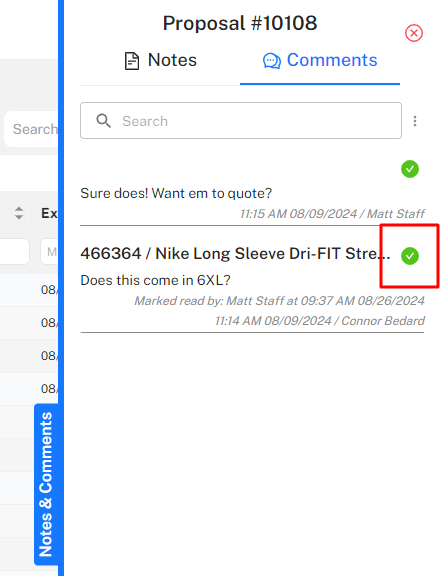This screenshot has height=576, width=440.
Task: Toggle green check on 'Sure does!' comment
Action: 410,169
